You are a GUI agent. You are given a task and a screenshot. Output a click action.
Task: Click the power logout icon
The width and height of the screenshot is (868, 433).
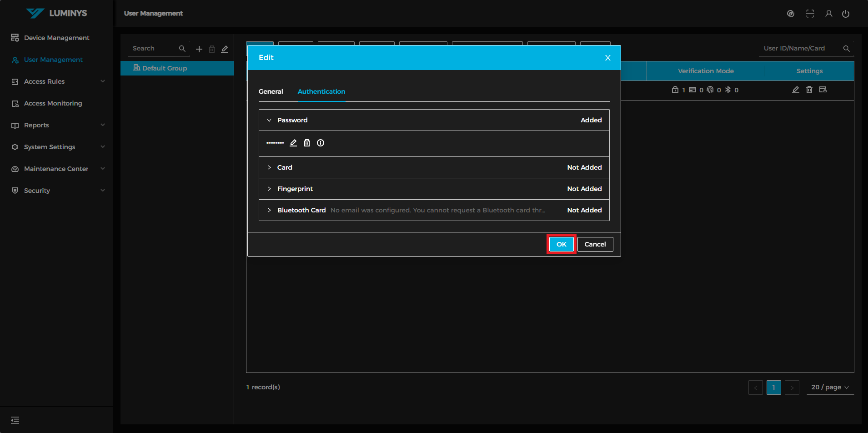point(846,14)
